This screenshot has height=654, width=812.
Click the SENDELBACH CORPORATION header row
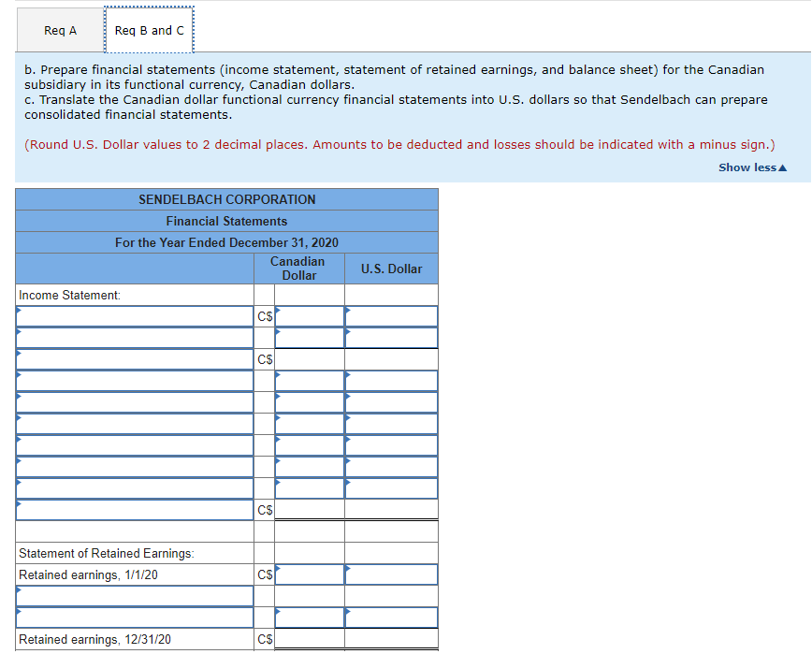226,199
